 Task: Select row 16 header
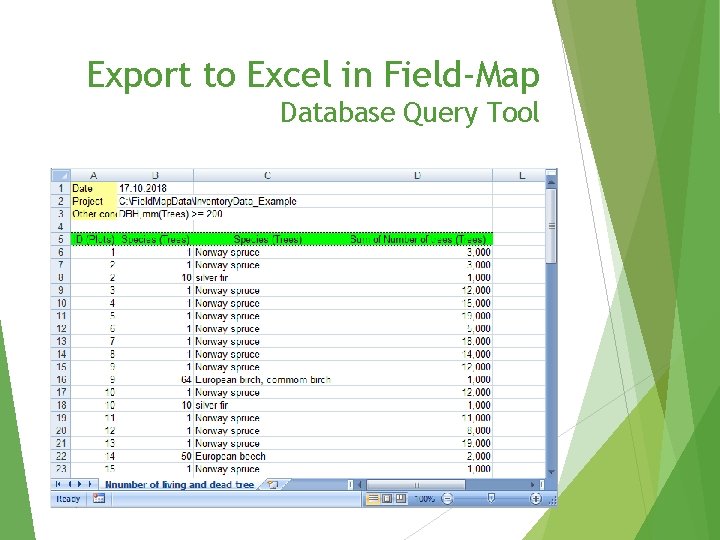[x=61, y=379]
